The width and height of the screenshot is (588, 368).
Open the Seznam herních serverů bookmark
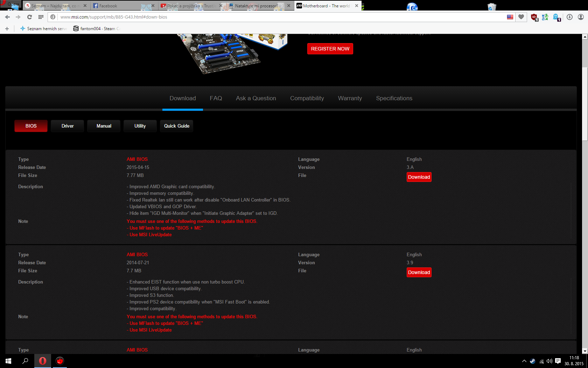pos(44,28)
